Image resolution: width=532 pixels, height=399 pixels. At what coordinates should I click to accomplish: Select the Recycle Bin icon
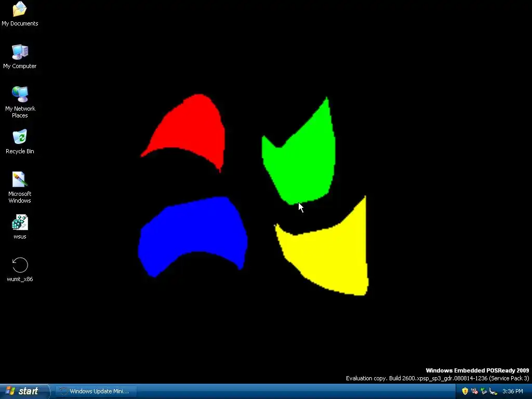pyautogui.click(x=20, y=141)
